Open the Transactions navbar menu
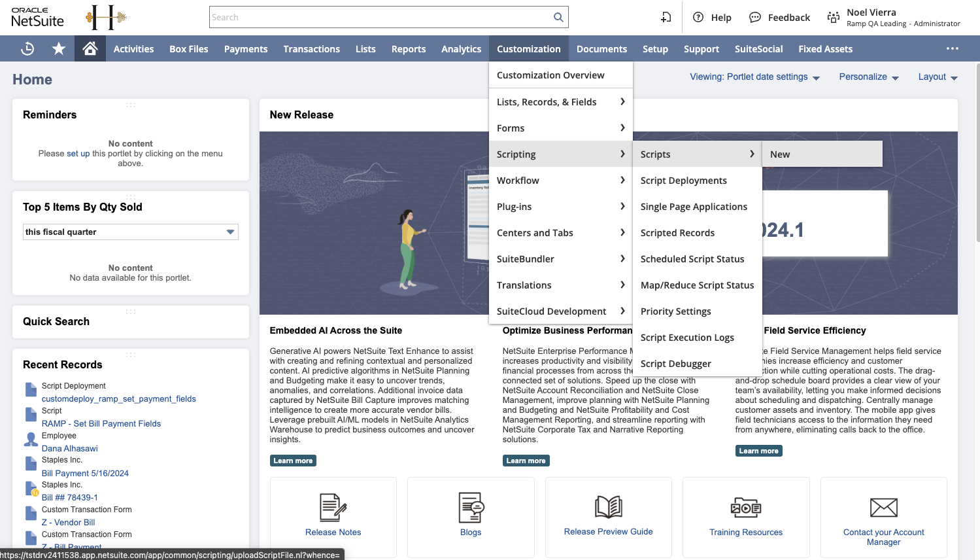The width and height of the screenshot is (980, 560). pyautogui.click(x=311, y=48)
